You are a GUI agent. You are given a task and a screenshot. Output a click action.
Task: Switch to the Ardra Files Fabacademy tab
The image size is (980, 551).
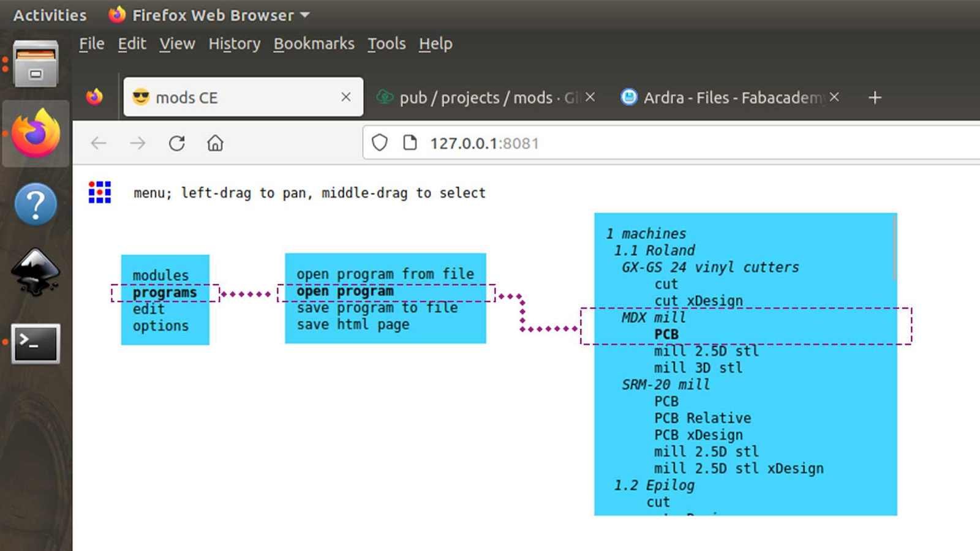[730, 97]
